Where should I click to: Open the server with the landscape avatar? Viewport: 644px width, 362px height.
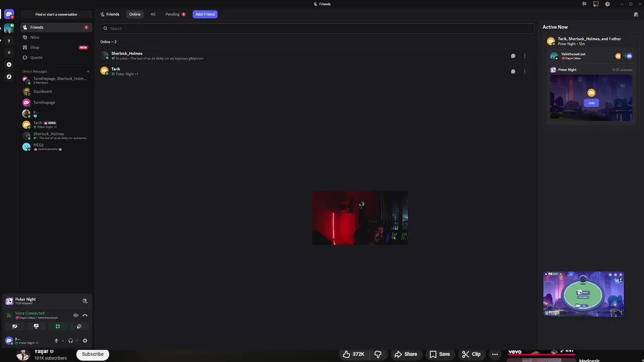(9, 28)
